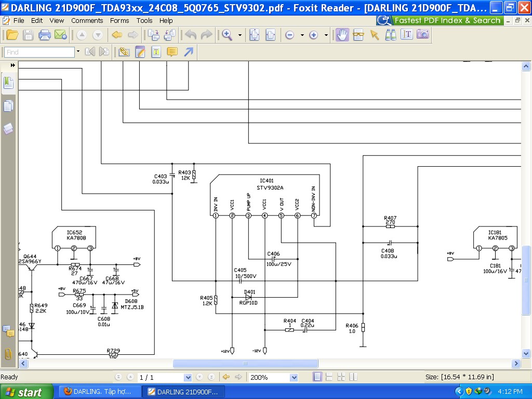Open the Attachments paperclip panel
This screenshot has height=399, width=532.
click(x=8, y=354)
